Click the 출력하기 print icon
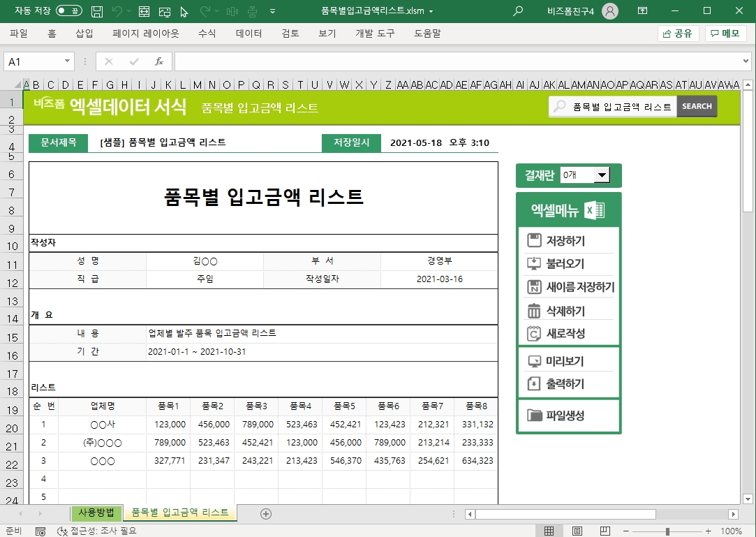Screen dimensions: 756x537 tap(535, 383)
